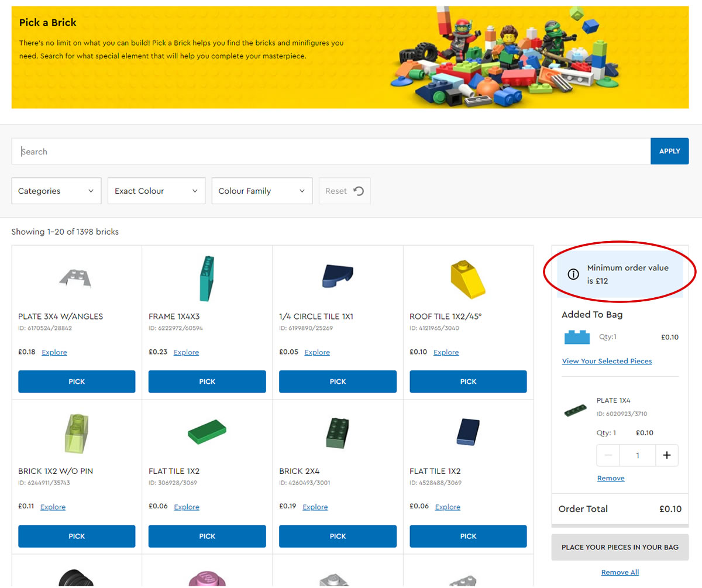Click Remove All link below the bag

point(620,572)
